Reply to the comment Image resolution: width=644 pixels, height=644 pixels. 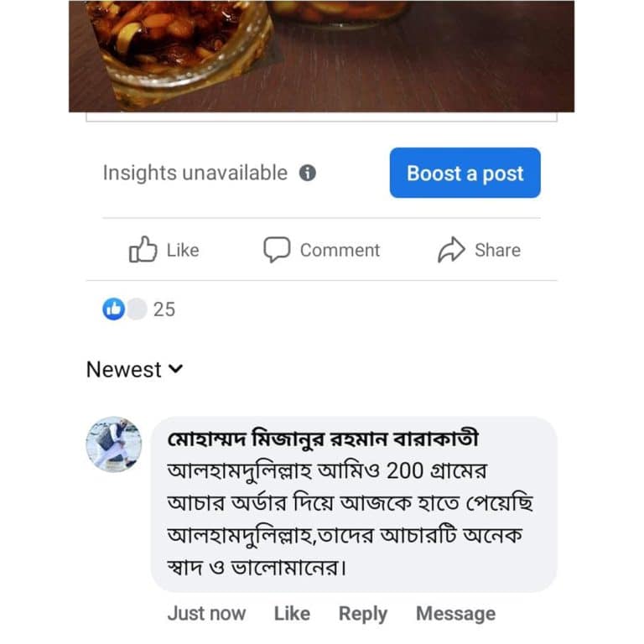(x=362, y=614)
